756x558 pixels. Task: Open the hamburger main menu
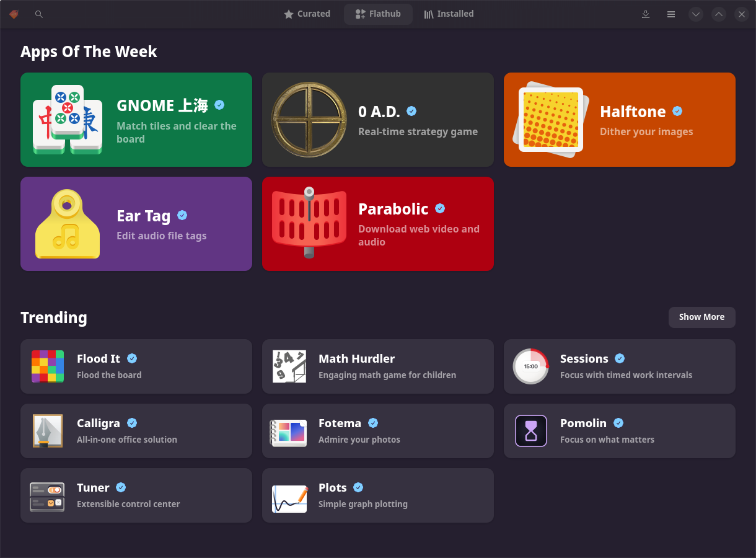[670, 14]
